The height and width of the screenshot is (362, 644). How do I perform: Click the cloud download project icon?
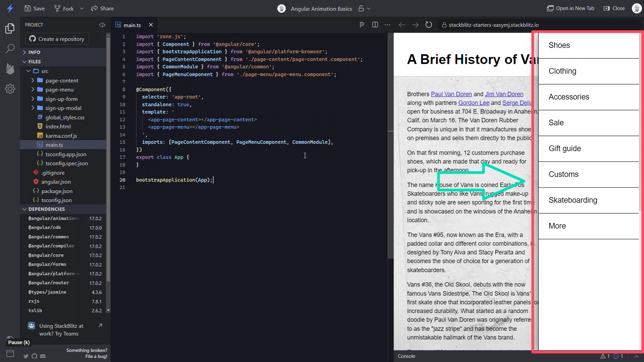tap(102, 25)
